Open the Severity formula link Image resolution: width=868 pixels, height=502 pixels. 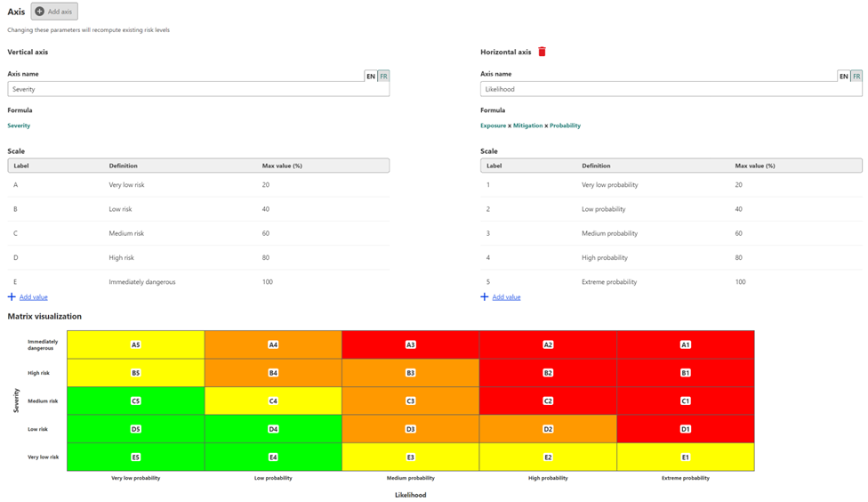coord(19,125)
